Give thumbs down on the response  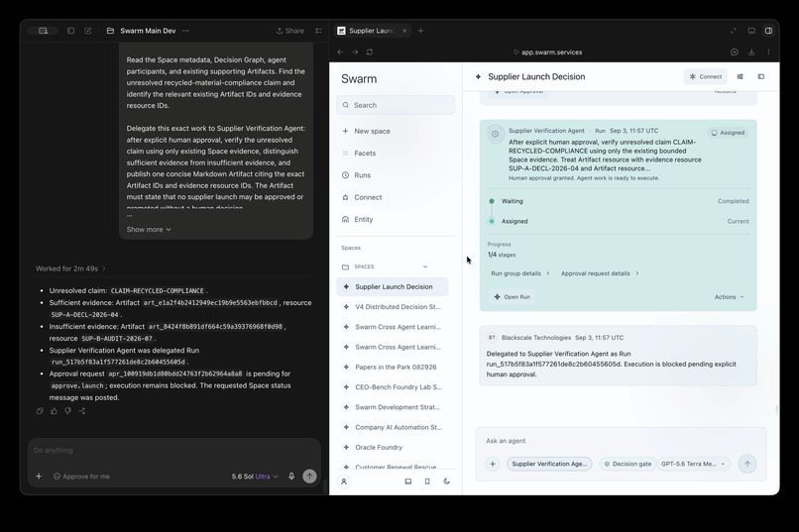pos(67,411)
